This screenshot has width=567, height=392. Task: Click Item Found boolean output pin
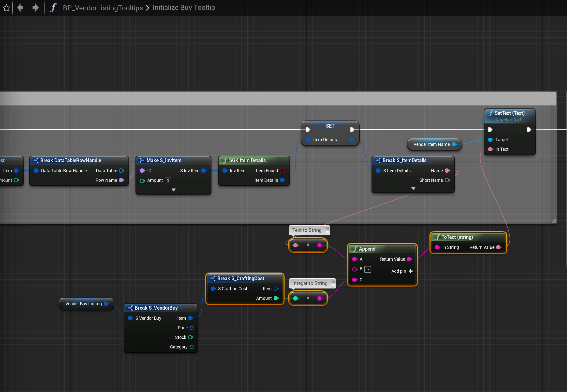coord(282,170)
